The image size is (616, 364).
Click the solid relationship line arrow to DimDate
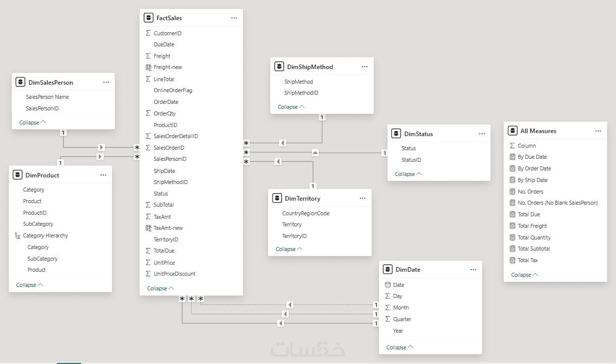pos(279,323)
